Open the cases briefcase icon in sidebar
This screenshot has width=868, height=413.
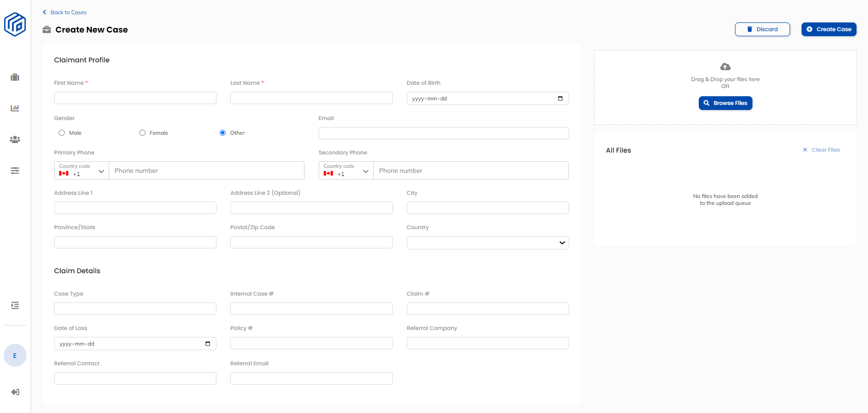[x=15, y=77]
